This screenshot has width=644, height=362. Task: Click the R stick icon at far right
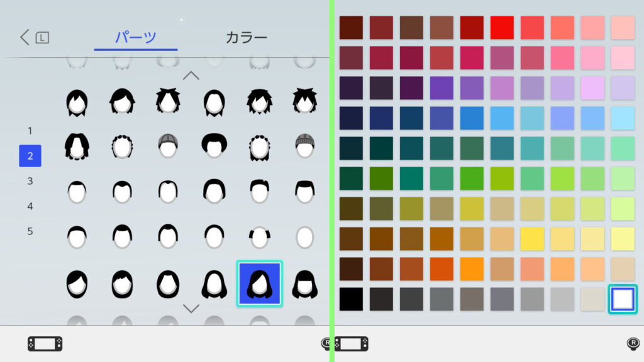tap(633, 344)
